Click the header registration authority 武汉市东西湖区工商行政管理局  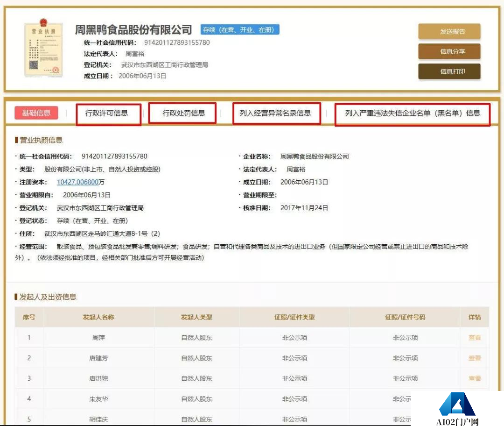[165, 64]
